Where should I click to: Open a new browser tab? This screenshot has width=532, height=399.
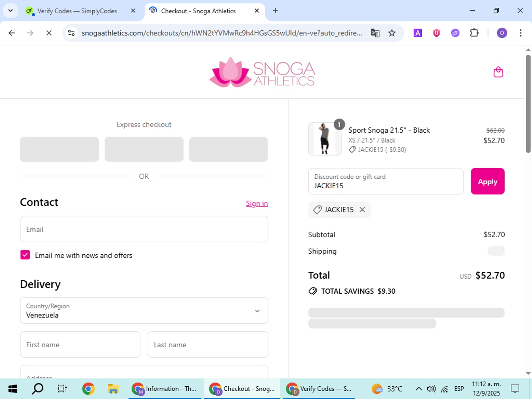pyautogui.click(x=275, y=11)
